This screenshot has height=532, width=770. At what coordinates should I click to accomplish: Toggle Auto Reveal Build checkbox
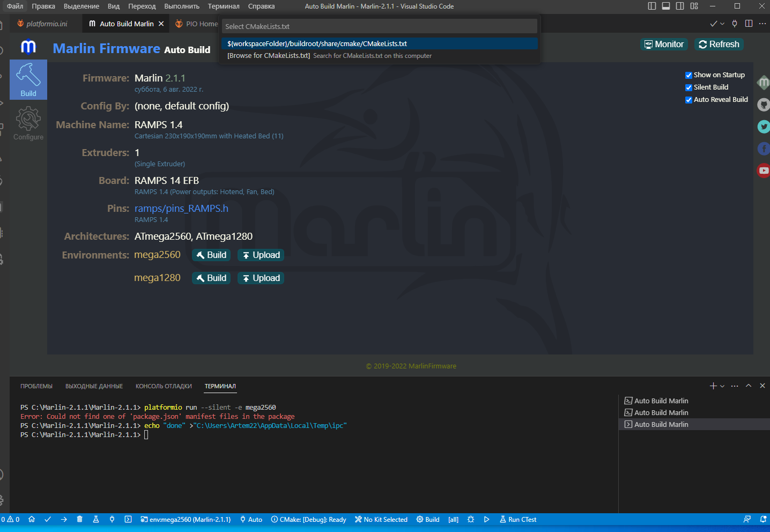click(688, 100)
